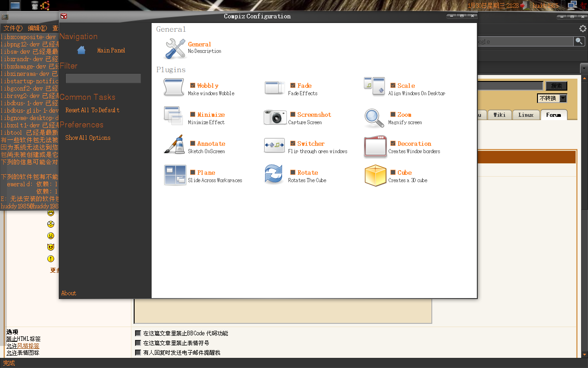Disable the Decoration plugin checkbox

[393, 144]
